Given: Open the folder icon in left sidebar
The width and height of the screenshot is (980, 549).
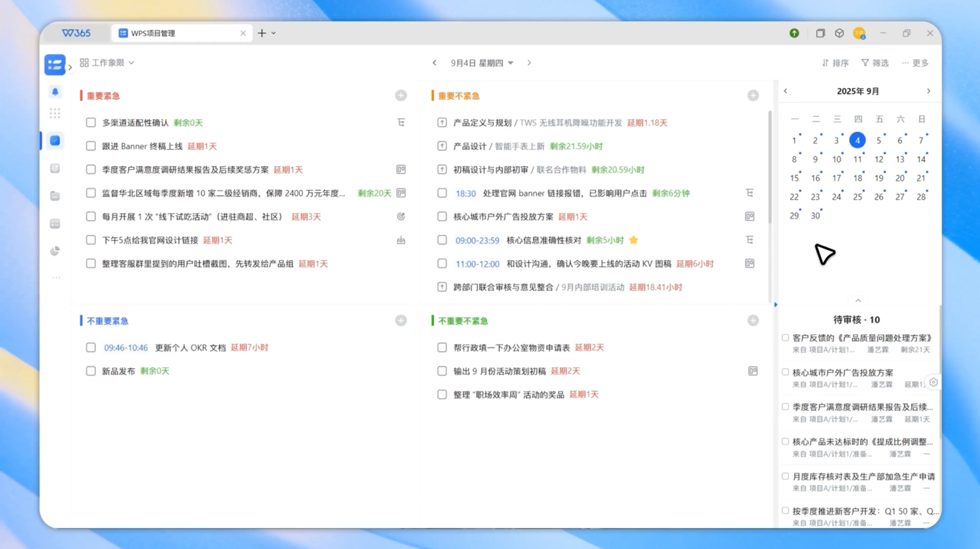Looking at the screenshot, I should click(x=55, y=196).
